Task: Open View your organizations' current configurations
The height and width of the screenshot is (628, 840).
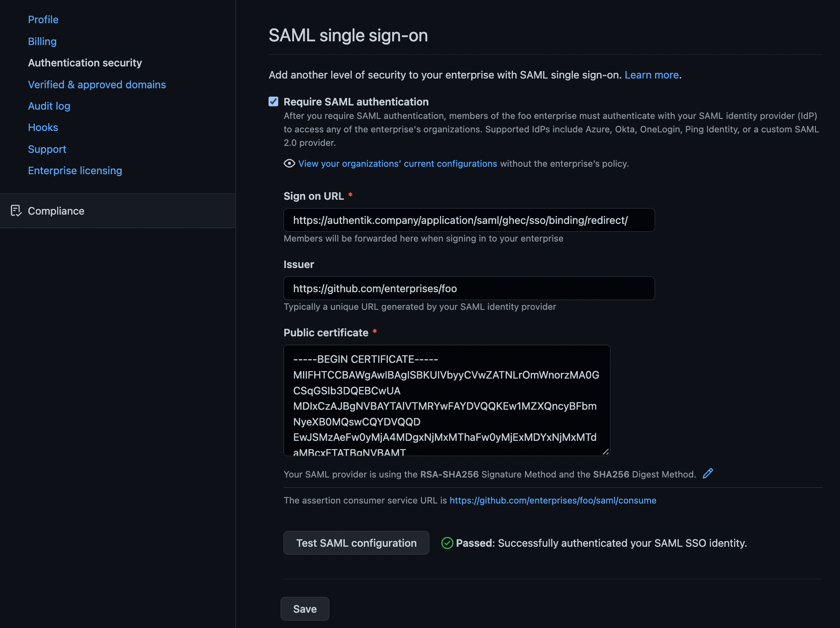Action: (397, 164)
